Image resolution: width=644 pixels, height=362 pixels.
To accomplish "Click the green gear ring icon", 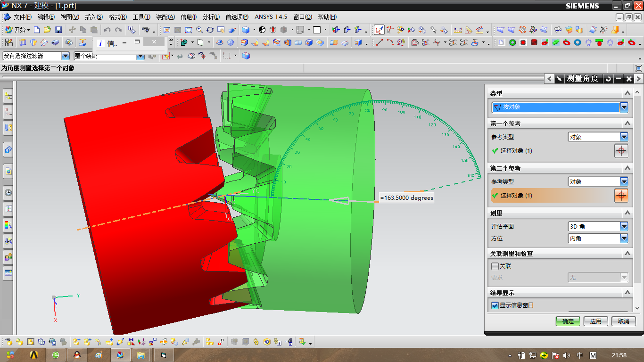I will click(x=512, y=42).
